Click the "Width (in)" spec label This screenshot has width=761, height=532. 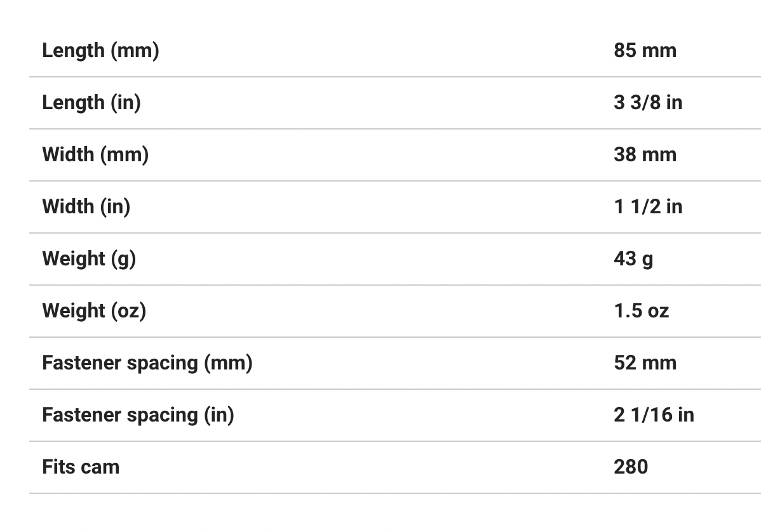(86, 206)
